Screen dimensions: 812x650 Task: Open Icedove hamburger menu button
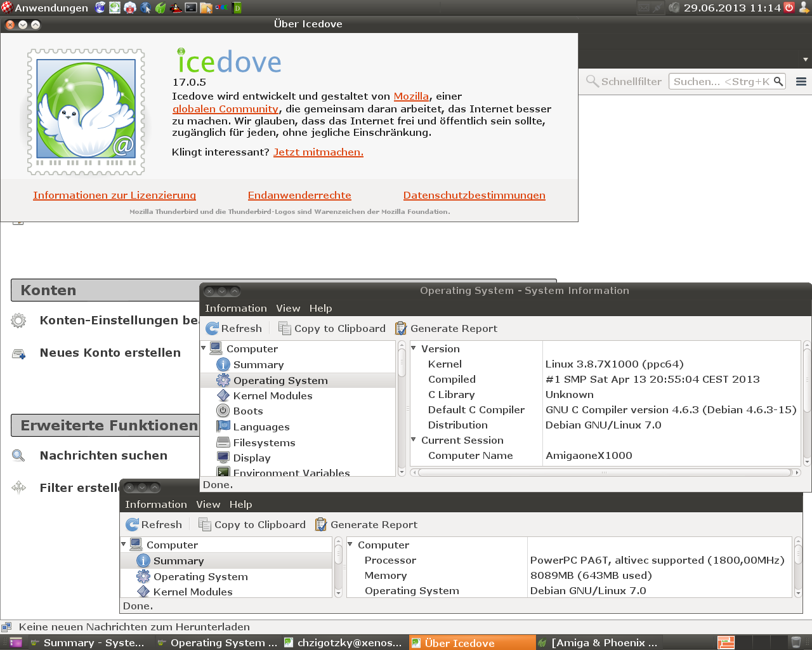pyautogui.click(x=801, y=81)
